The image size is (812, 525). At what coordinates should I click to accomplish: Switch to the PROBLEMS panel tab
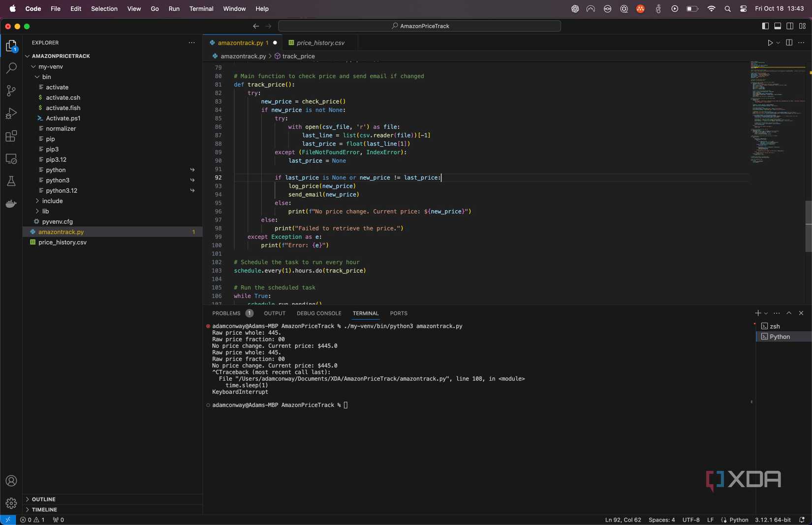(226, 313)
